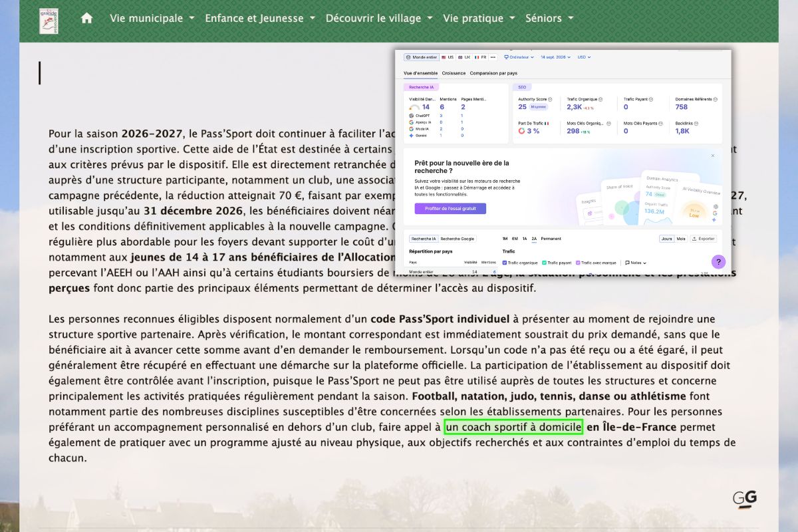Filter by UK flag region
Viewport: 798px width, 532px height.
pyautogui.click(x=464, y=57)
